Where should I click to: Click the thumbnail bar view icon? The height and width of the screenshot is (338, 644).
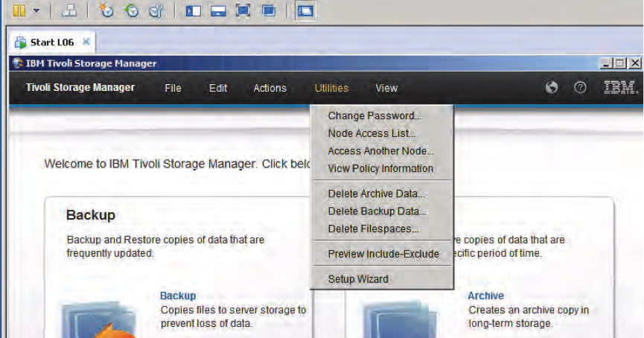(x=218, y=10)
